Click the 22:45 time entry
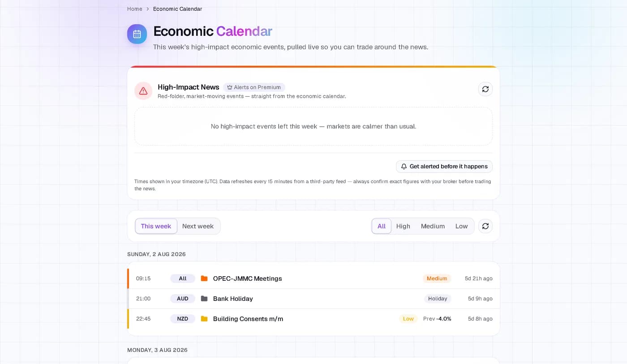Image resolution: width=627 pixels, height=364 pixels. [143, 319]
